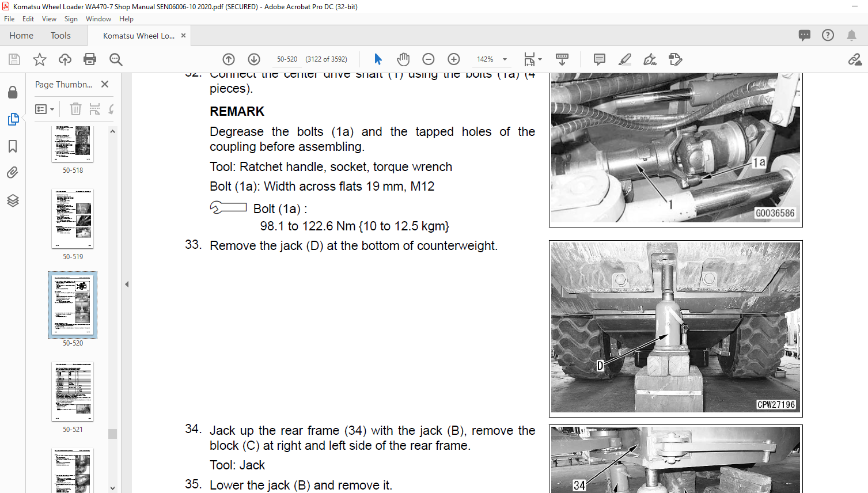Click the thumbnail scrollbar up arrow

pyautogui.click(x=112, y=131)
